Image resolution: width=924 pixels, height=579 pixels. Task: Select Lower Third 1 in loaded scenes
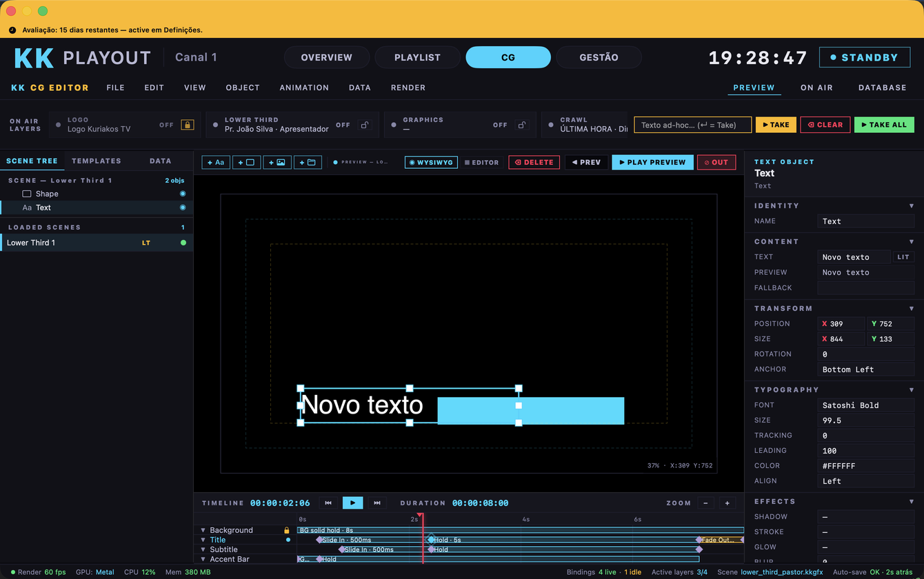pos(97,243)
